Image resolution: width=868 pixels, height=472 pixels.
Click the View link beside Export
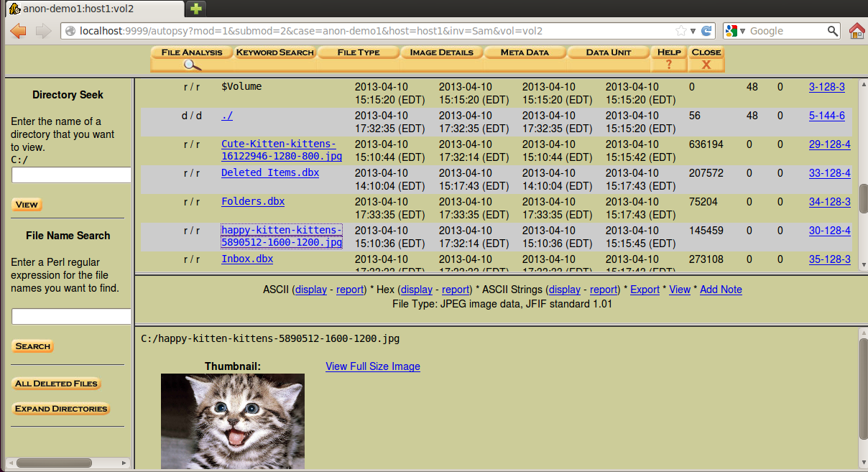(680, 290)
